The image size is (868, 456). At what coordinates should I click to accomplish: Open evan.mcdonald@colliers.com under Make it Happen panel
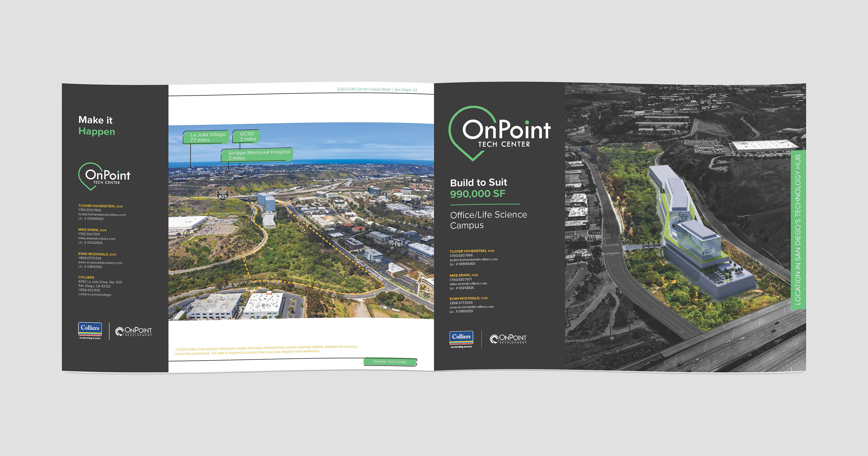(x=100, y=263)
